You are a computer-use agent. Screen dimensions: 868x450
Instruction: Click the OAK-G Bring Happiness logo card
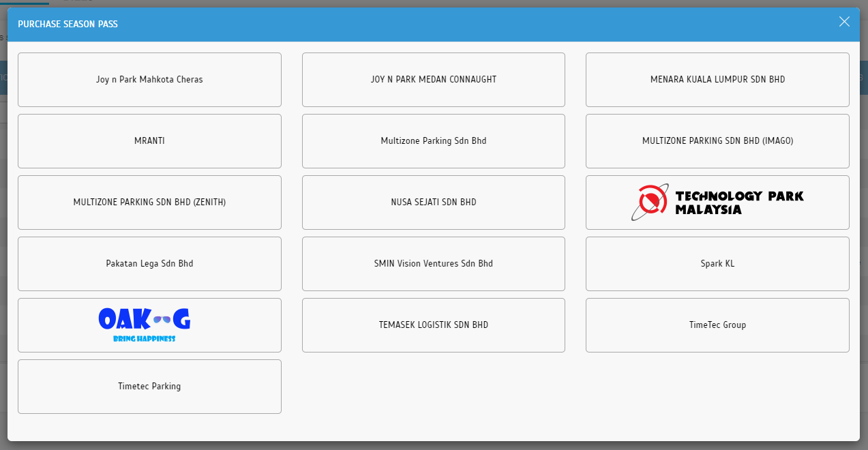tap(149, 325)
